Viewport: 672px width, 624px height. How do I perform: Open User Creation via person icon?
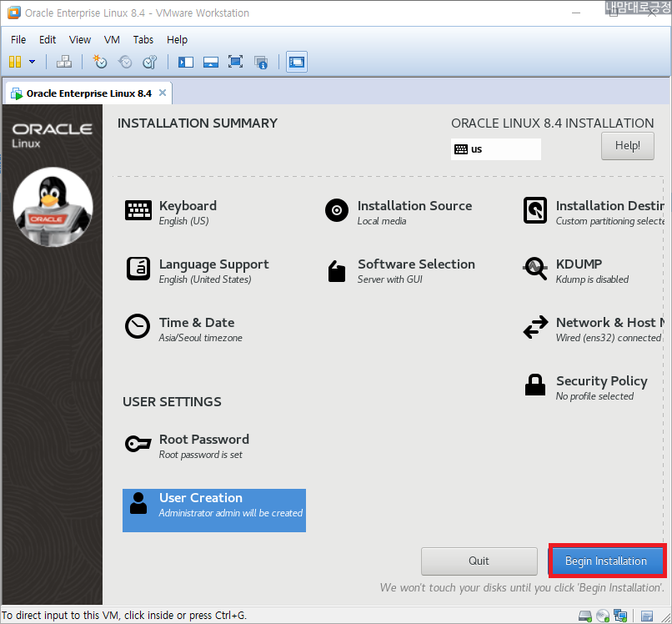(x=138, y=503)
